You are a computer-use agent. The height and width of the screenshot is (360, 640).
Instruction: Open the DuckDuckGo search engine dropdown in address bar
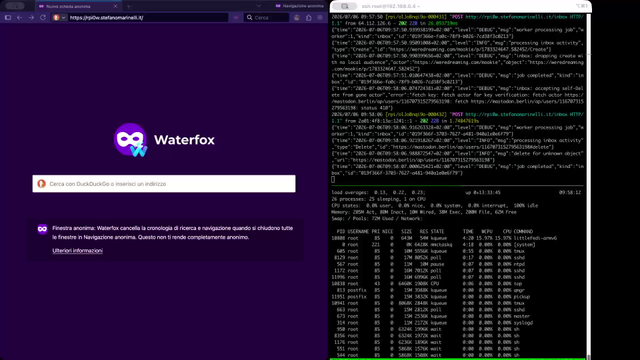(x=59, y=18)
